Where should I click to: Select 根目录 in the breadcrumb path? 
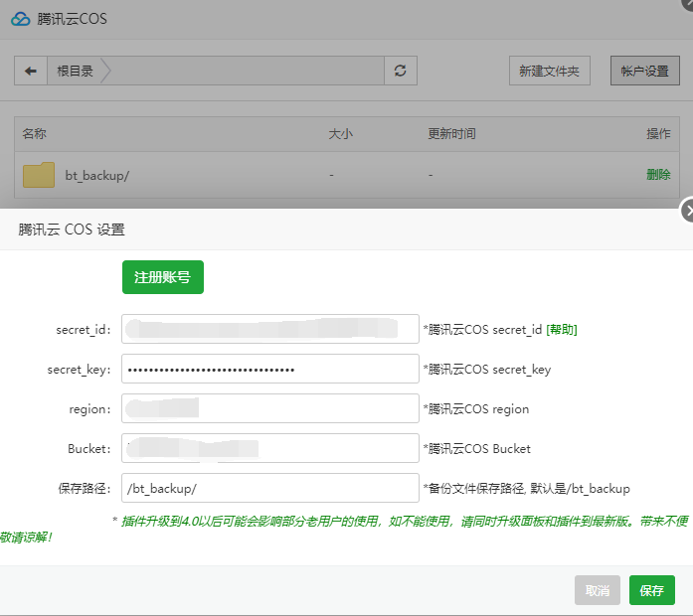click(76, 71)
